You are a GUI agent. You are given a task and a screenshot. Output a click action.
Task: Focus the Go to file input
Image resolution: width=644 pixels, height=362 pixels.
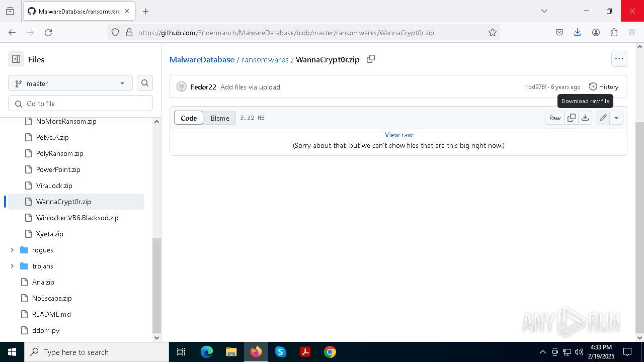coord(80,104)
